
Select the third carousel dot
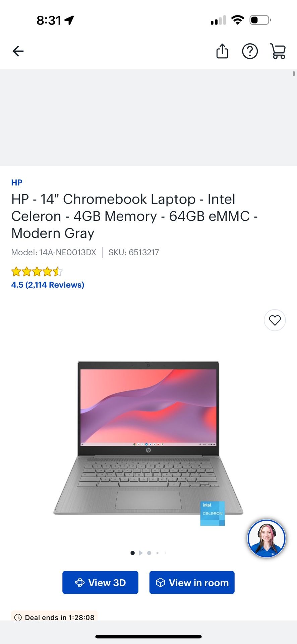[149, 553]
